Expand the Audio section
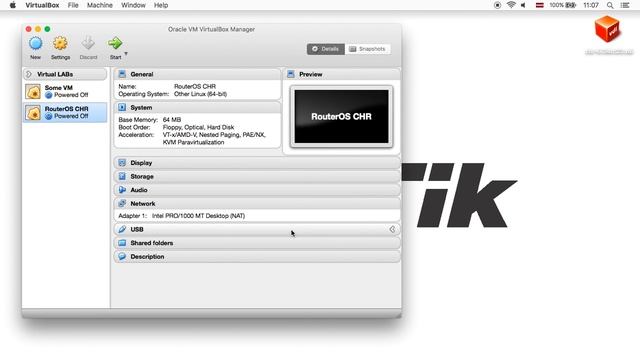 coord(257,190)
